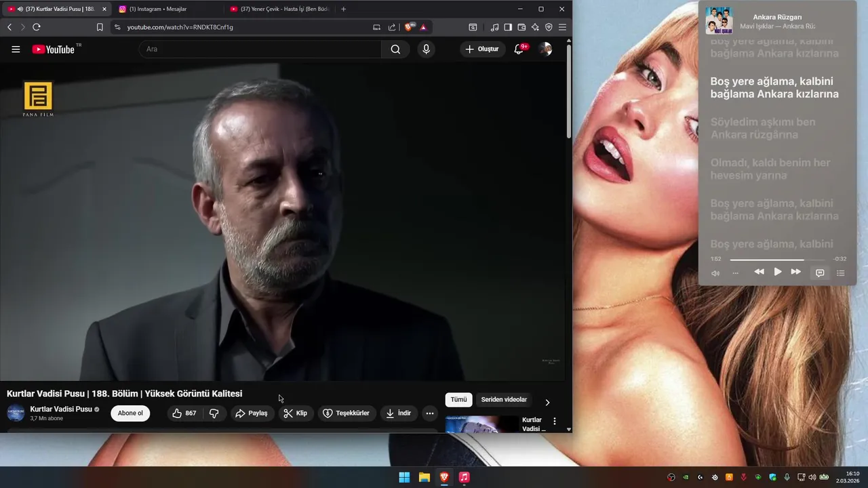Open Brave Wallet from the toolbar
868x488 pixels.
click(521, 27)
